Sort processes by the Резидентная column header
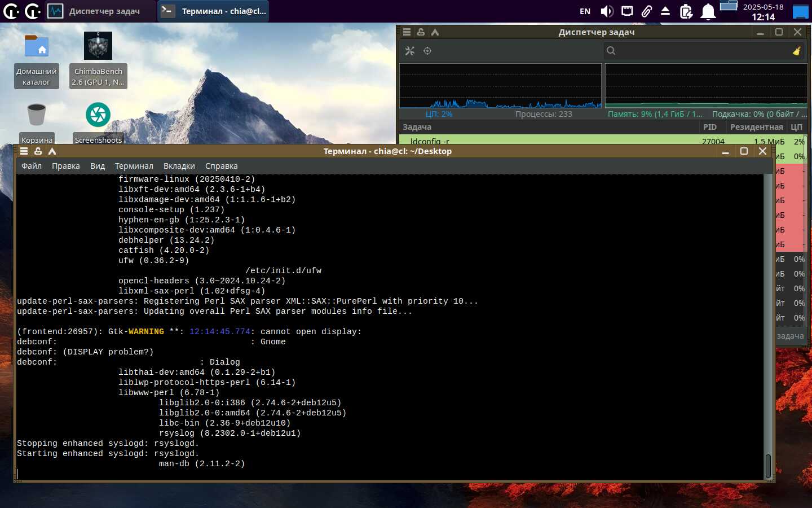The width and height of the screenshot is (812, 508). pyautogui.click(x=756, y=127)
